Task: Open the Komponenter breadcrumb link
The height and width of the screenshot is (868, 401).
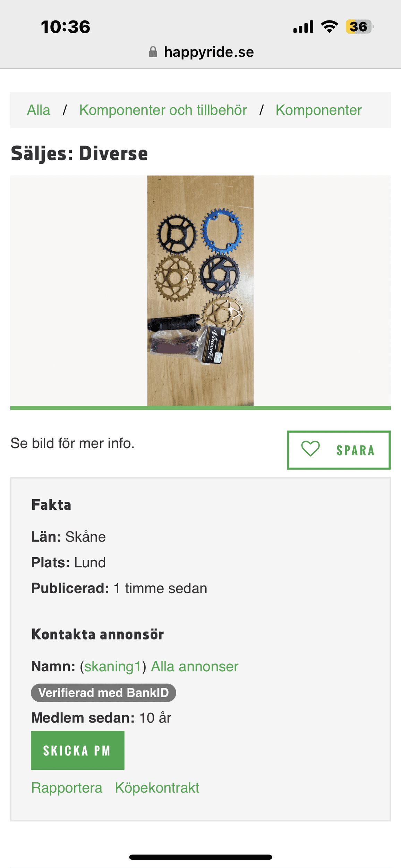Action: [318, 110]
